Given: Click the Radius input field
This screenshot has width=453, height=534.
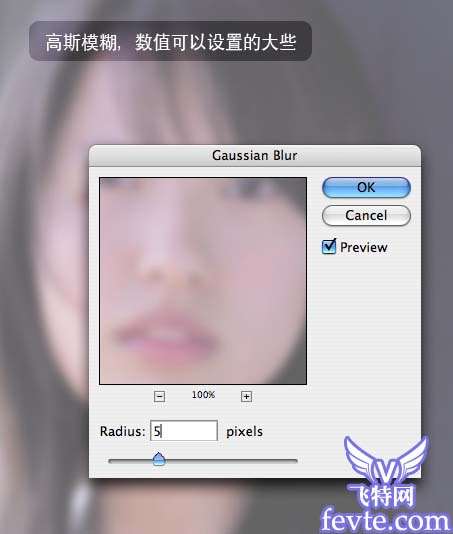Looking at the screenshot, I should tap(184, 431).
